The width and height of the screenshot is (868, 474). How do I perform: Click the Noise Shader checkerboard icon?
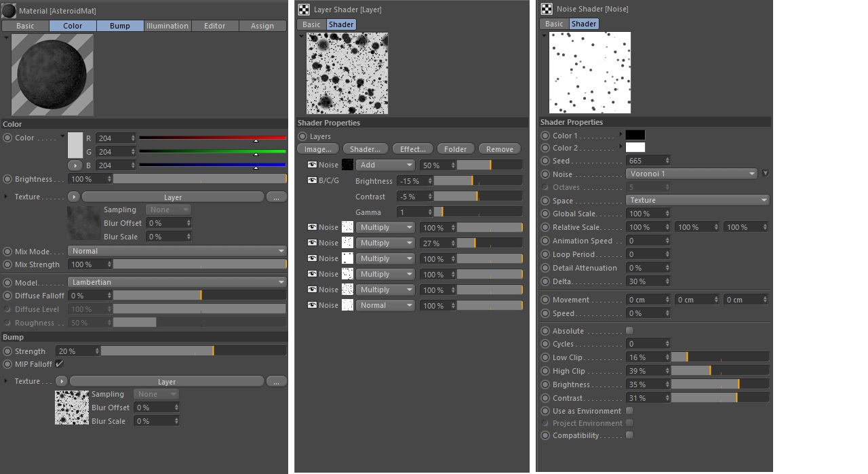[547, 9]
